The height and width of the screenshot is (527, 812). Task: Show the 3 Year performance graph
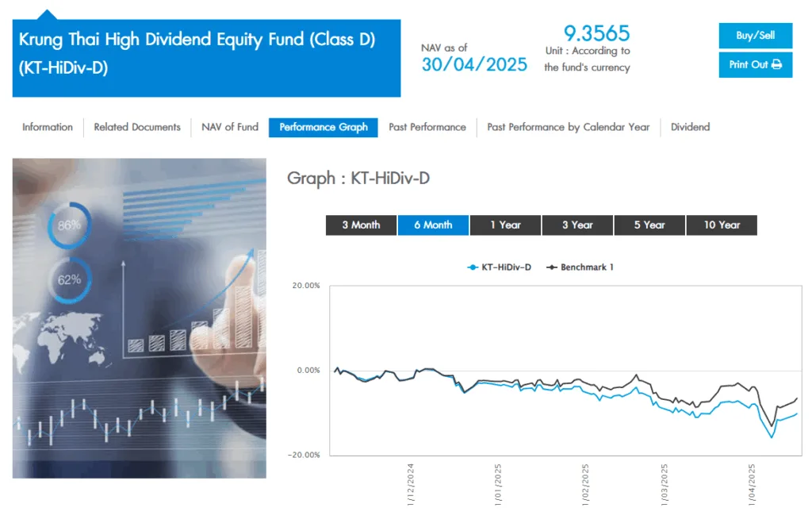point(577,225)
